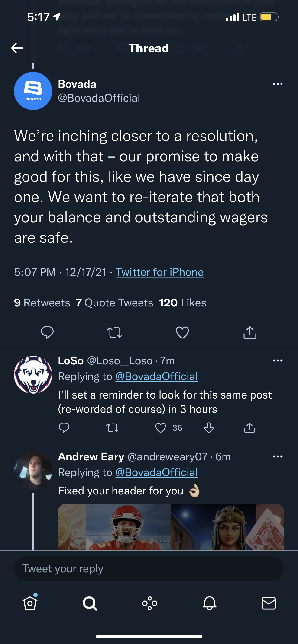Reply to the main Bovada tweet
The height and width of the screenshot is (644, 298).
pos(47,332)
